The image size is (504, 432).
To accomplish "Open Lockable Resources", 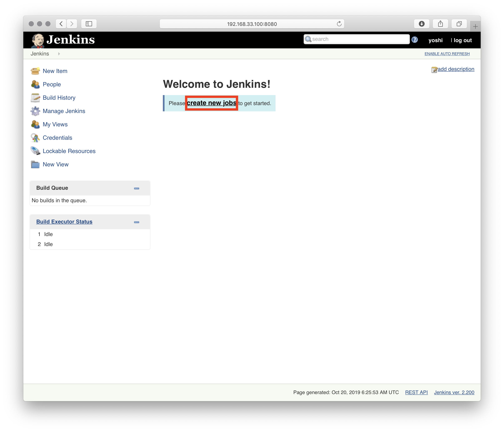I will click(69, 151).
